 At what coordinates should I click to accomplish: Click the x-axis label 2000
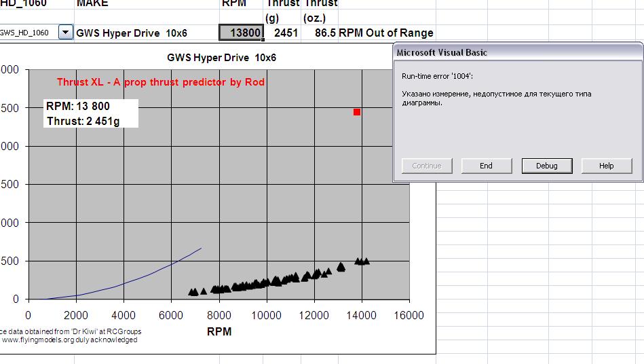(x=76, y=315)
